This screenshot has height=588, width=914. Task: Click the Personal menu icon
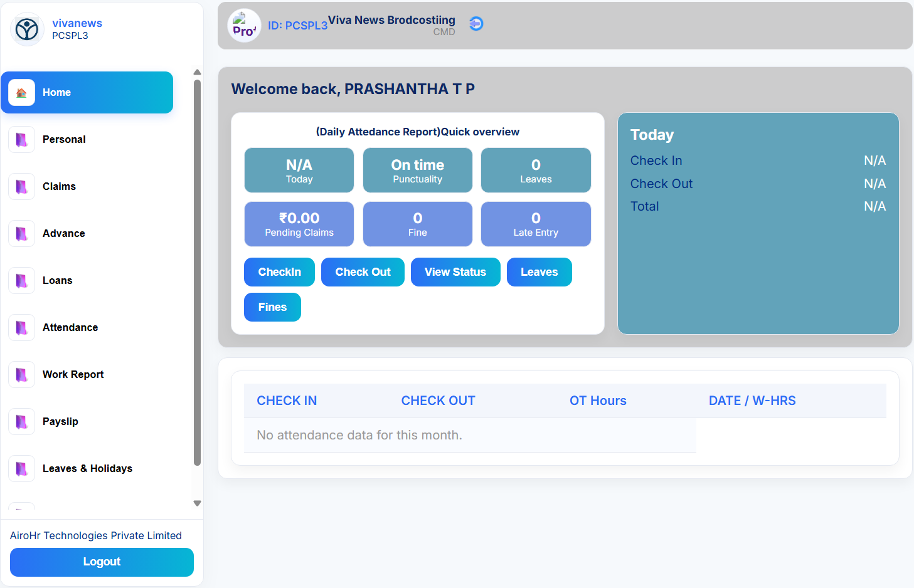coord(21,139)
